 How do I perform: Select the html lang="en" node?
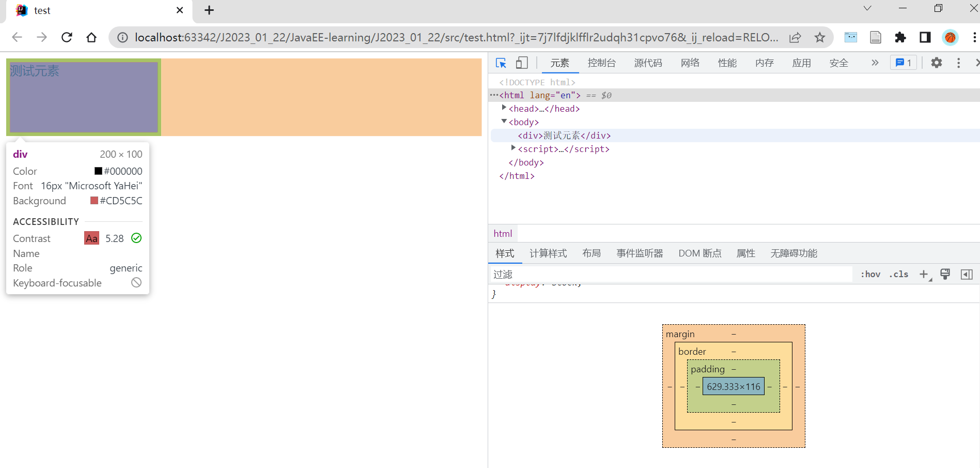540,95
